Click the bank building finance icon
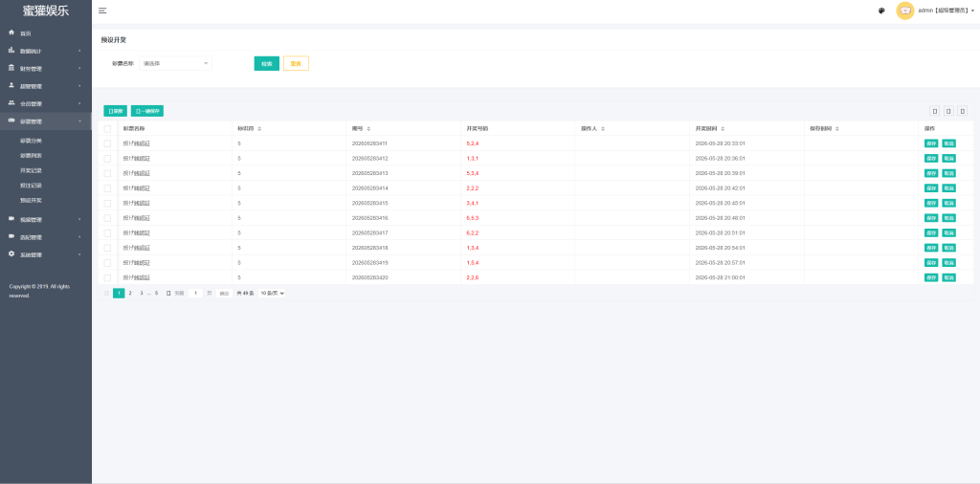This screenshot has height=484, width=980. coord(11,68)
